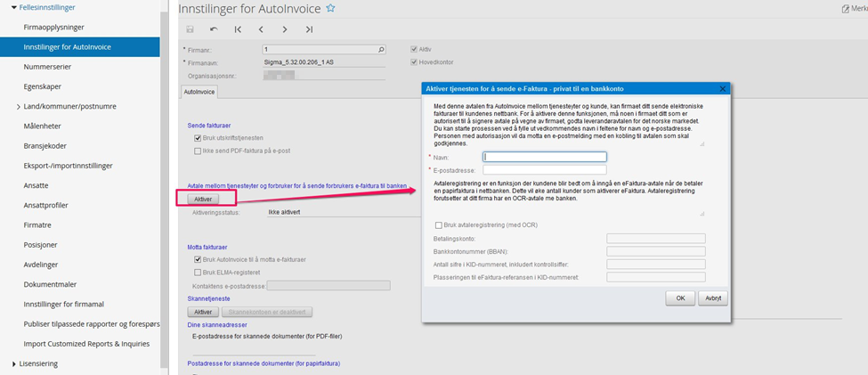868x375 pixels.
Task: Click Dine skanneadresser heading
Action: tap(217, 324)
